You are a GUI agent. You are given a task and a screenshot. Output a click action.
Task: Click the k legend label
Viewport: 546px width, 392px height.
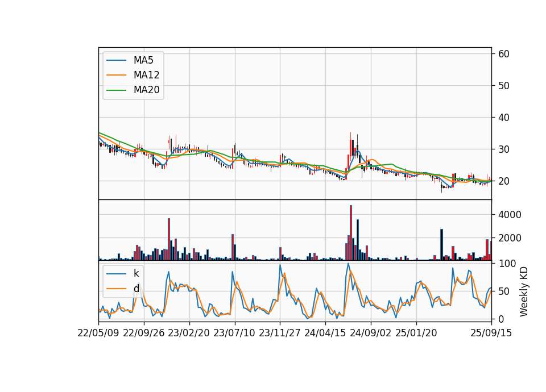[x=136, y=273]
